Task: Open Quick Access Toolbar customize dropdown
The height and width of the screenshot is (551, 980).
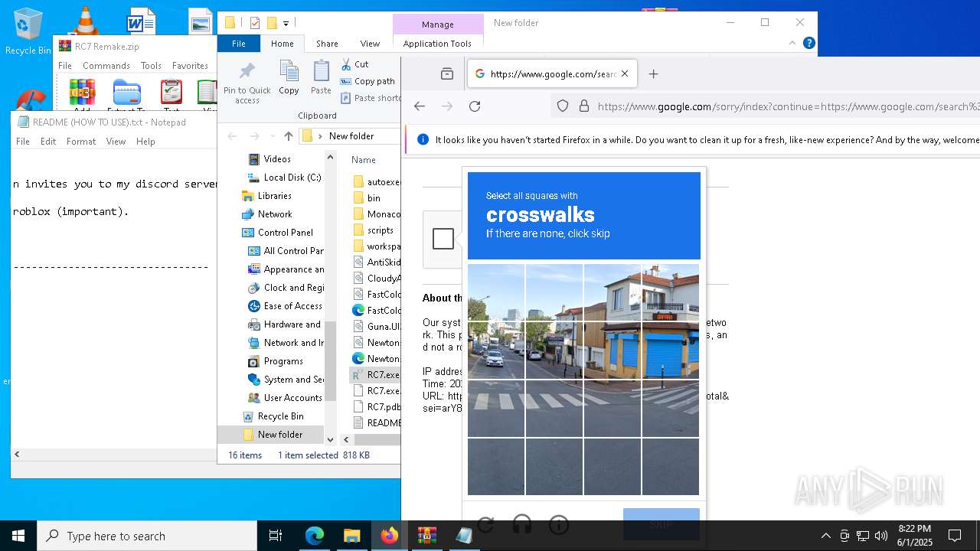Action: click(286, 23)
